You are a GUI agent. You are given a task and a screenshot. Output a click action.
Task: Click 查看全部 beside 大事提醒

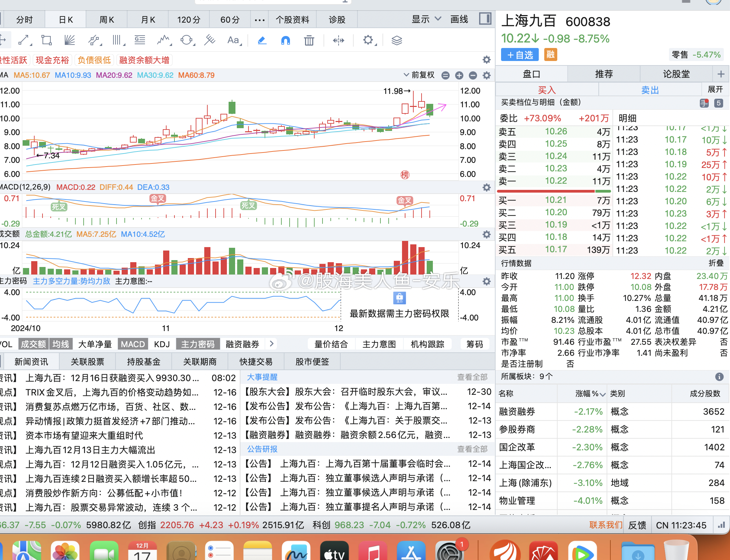tap(472, 377)
